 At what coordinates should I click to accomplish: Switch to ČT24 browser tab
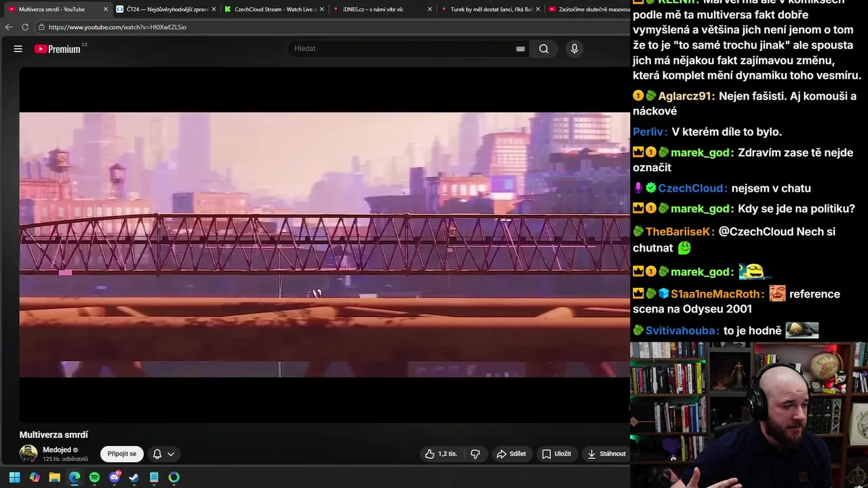(x=166, y=9)
